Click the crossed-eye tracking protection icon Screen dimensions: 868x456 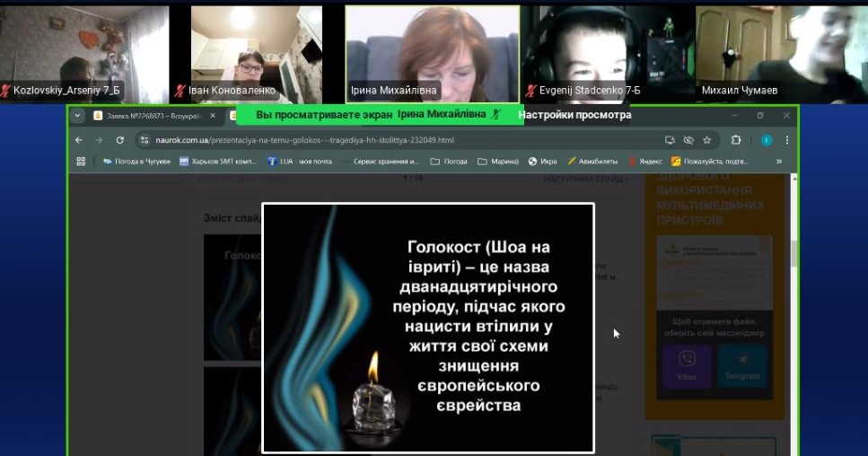[688, 140]
